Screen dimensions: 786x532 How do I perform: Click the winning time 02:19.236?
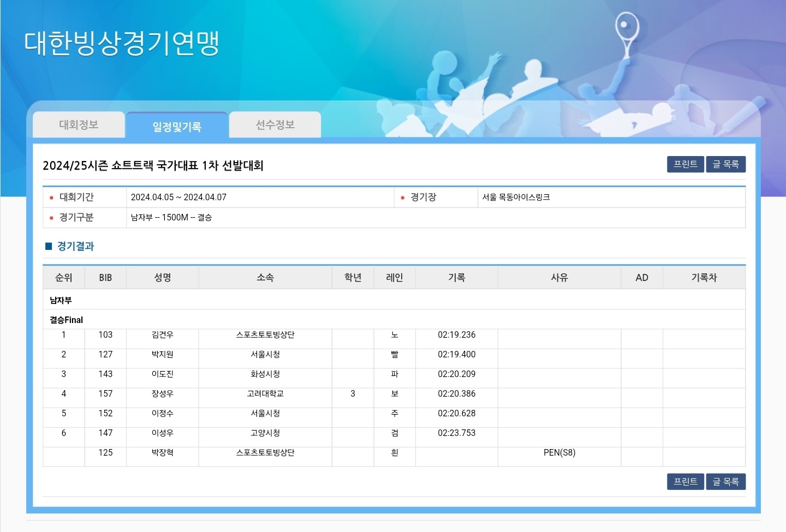click(456, 335)
